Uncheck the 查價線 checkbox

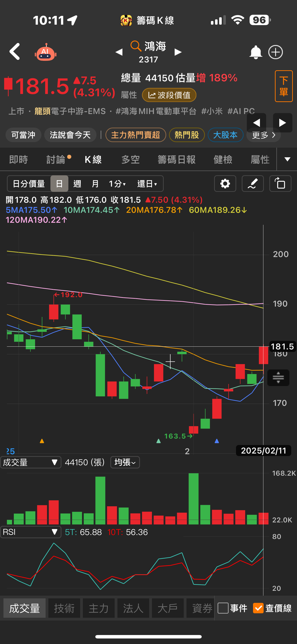click(258, 608)
